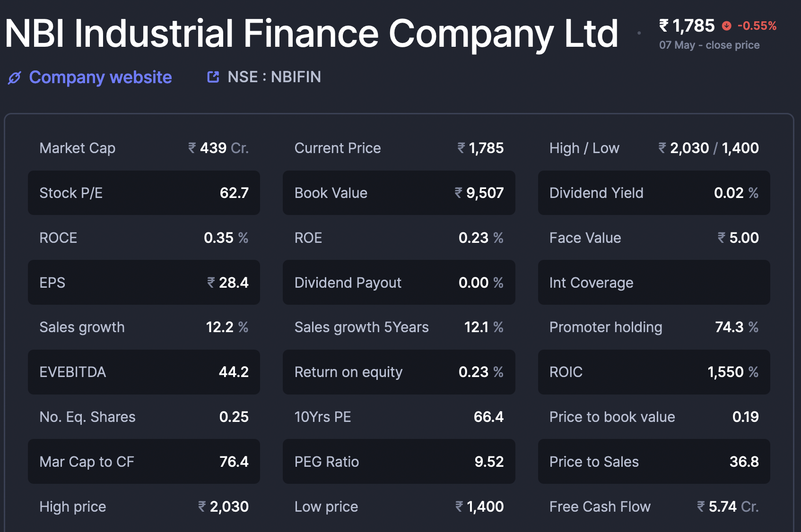
Task: Click the Stock P/E row showing 62.7
Action: [144, 193]
